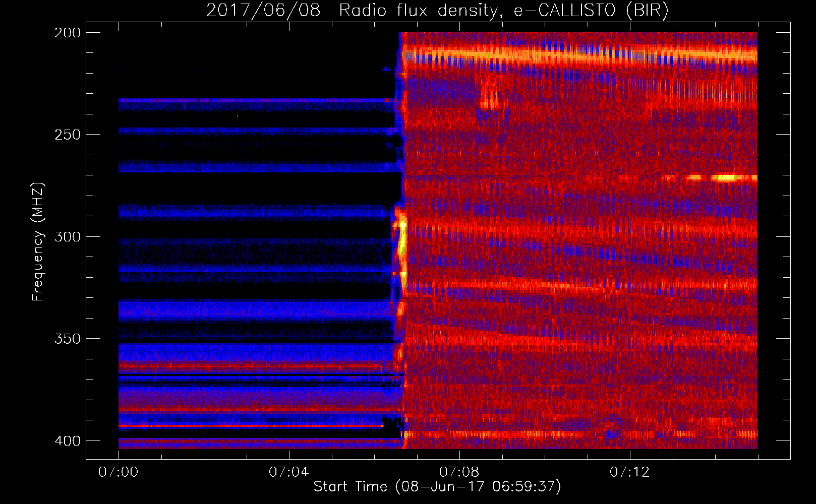Image resolution: width=816 pixels, height=504 pixels.
Task: Click the 350 frequency tick label
Action: (x=67, y=339)
